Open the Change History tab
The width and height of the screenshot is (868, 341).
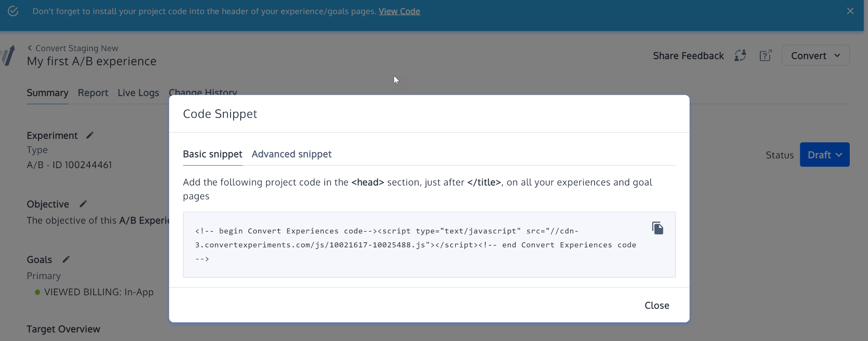(x=203, y=91)
